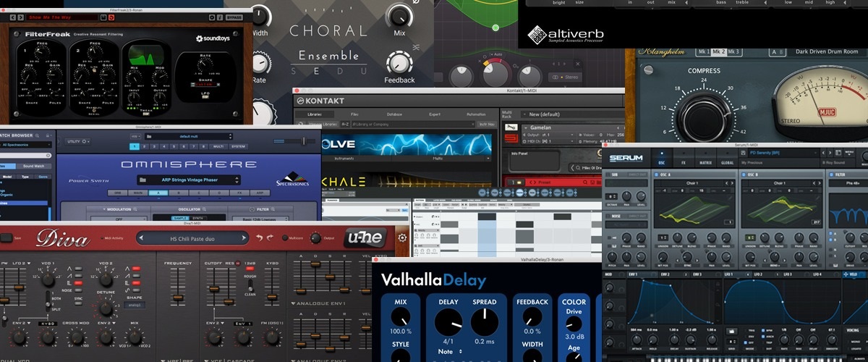
Task: Select Omnisphere MAIN page tab
Action: (138, 193)
